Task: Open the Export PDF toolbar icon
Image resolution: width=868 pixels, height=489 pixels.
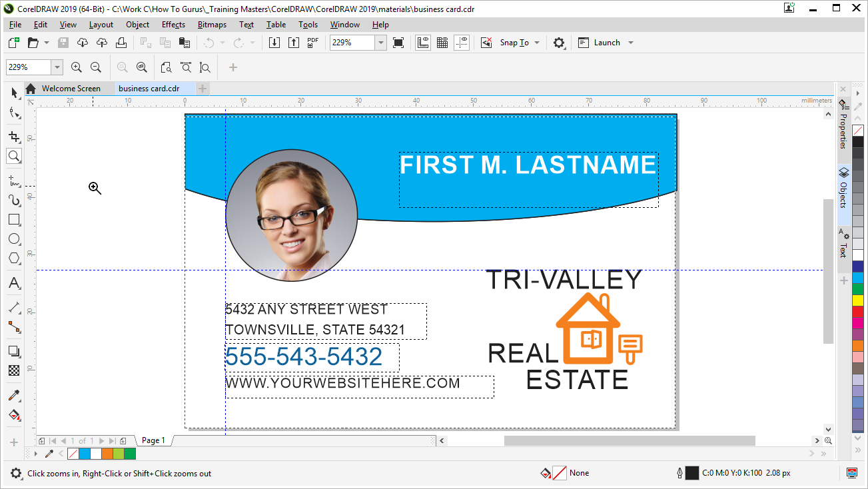Action: (312, 42)
